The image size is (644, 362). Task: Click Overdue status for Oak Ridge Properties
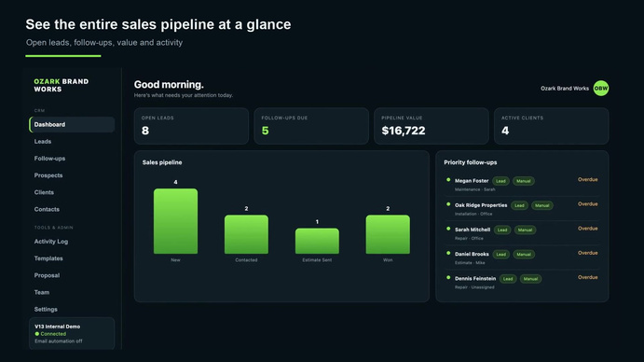pyautogui.click(x=588, y=204)
